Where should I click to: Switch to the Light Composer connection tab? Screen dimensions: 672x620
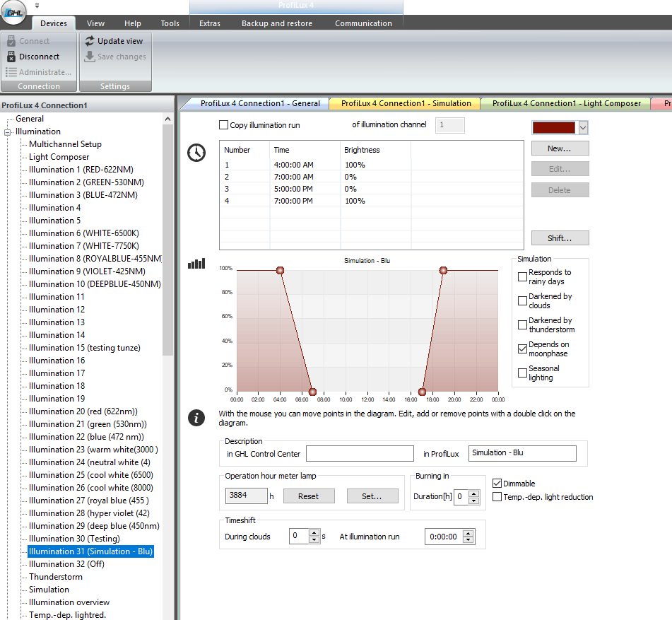coord(566,103)
